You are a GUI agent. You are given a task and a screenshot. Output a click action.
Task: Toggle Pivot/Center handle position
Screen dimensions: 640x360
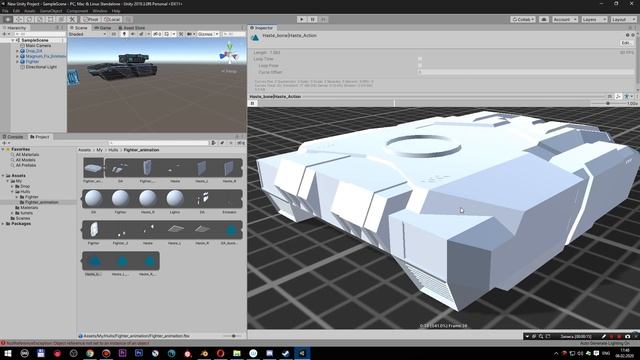pos(91,19)
